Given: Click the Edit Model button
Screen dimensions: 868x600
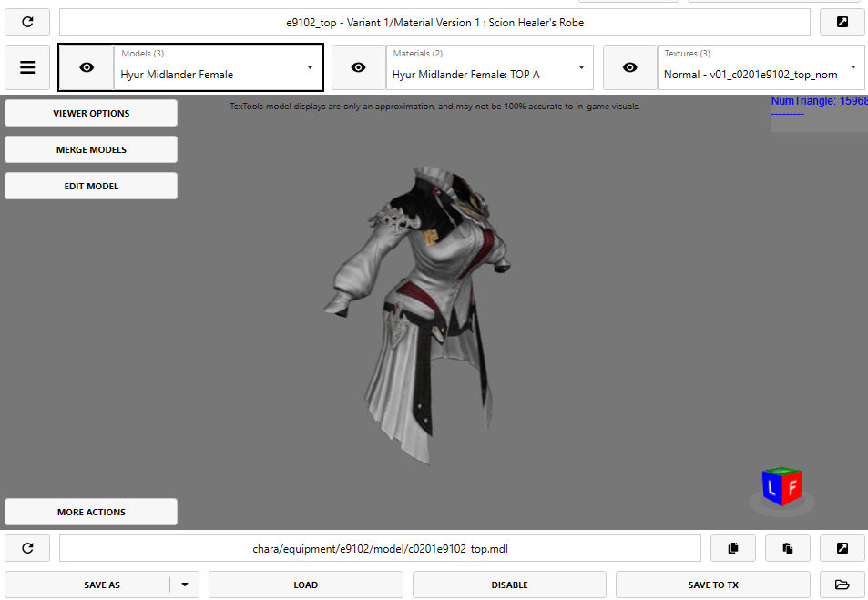Looking at the screenshot, I should tap(91, 186).
